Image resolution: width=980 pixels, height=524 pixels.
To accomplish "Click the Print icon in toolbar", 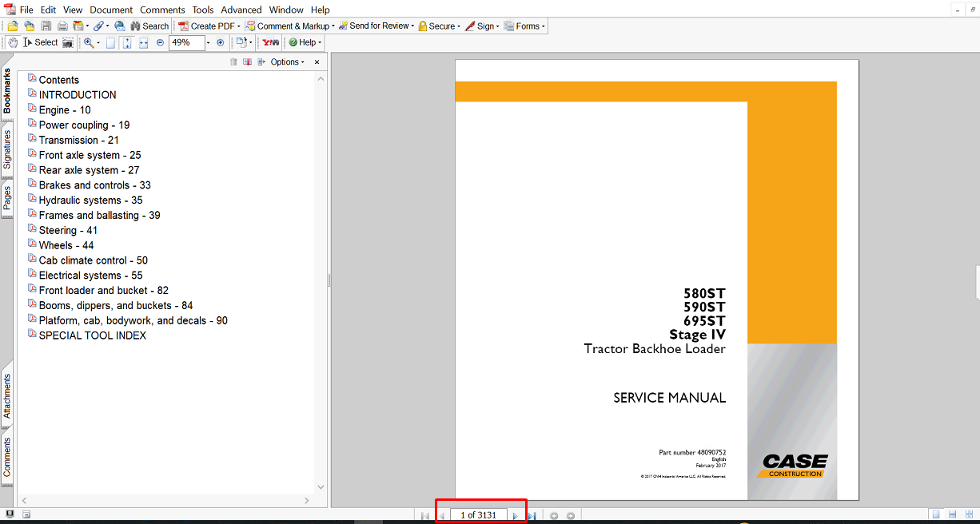I will [x=61, y=26].
